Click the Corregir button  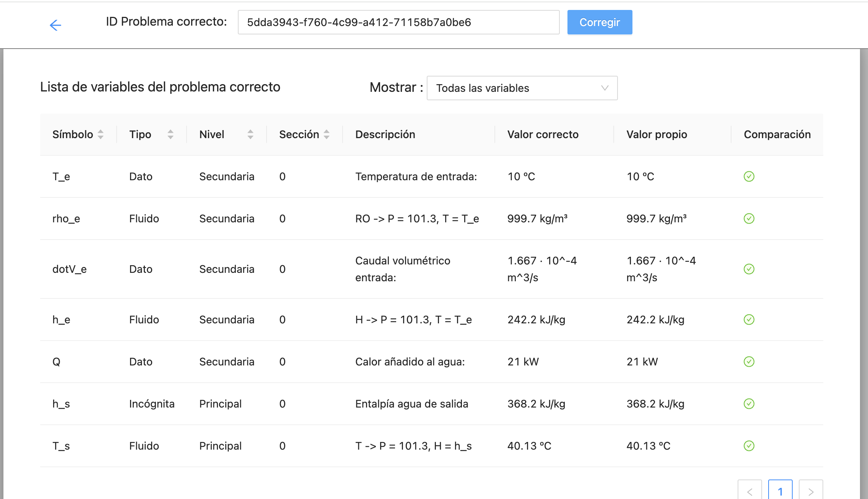[600, 22]
